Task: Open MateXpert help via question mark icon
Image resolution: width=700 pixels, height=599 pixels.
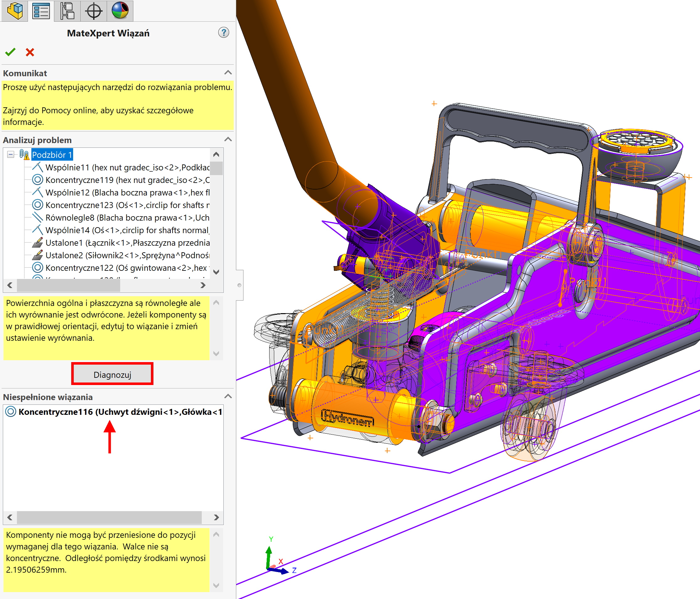Action: pyautogui.click(x=224, y=33)
